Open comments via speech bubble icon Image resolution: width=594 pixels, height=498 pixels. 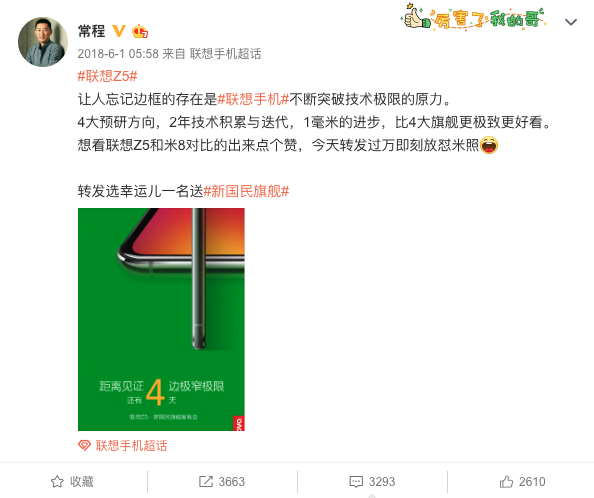(356, 482)
